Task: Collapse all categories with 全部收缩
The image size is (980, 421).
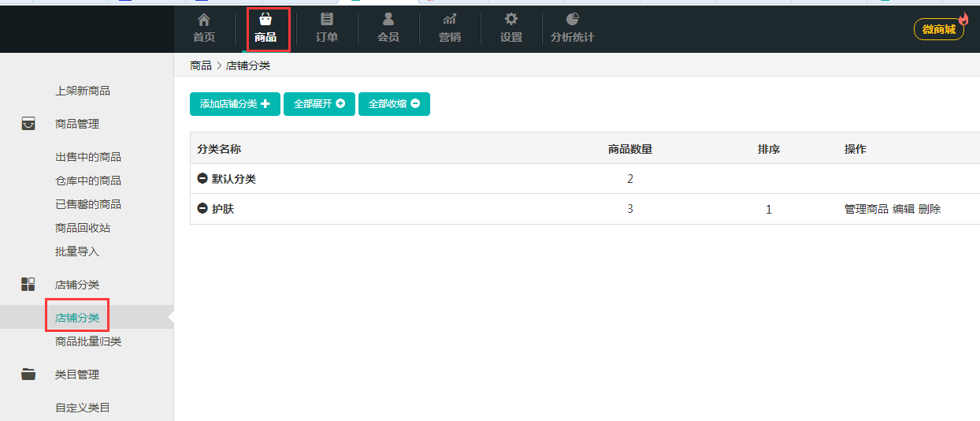Action: [x=394, y=104]
